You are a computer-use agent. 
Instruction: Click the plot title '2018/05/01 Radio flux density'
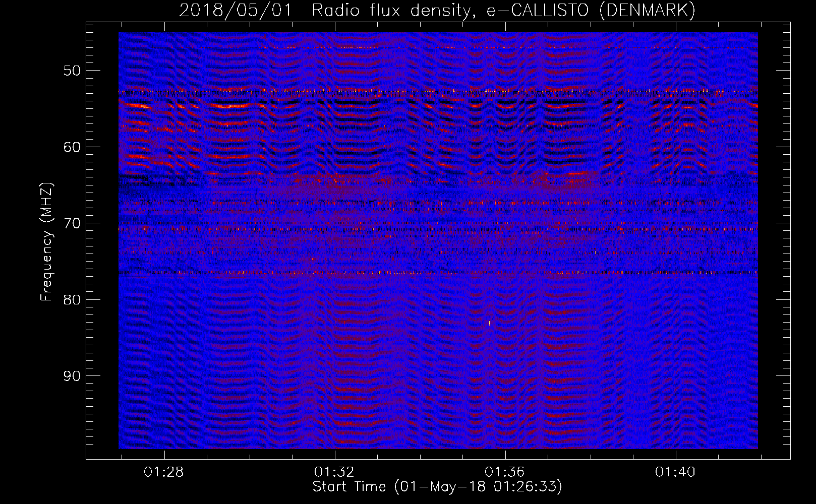pyautogui.click(x=327, y=10)
